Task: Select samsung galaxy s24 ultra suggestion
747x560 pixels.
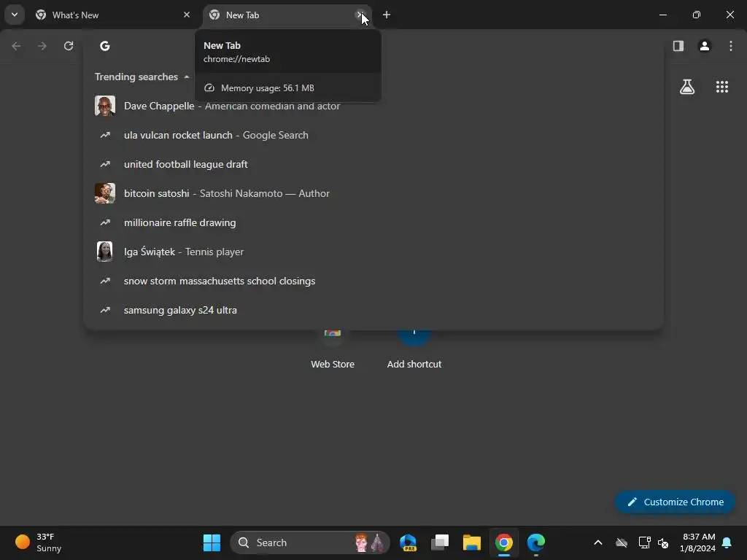Action: pyautogui.click(x=373, y=310)
